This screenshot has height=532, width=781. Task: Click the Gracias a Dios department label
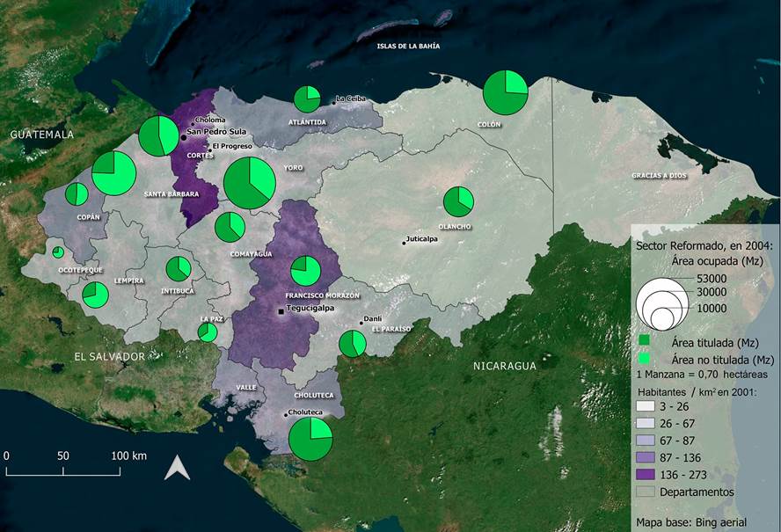point(658,176)
